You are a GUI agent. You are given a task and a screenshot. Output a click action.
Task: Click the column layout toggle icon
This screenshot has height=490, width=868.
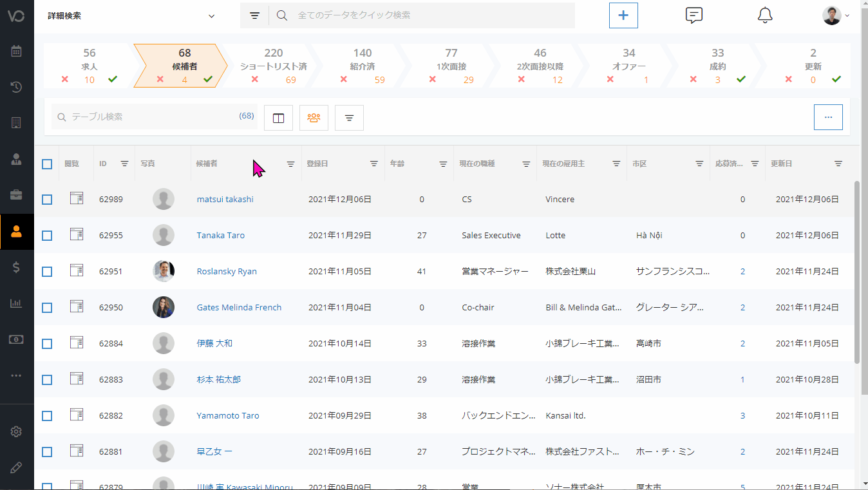coord(278,118)
